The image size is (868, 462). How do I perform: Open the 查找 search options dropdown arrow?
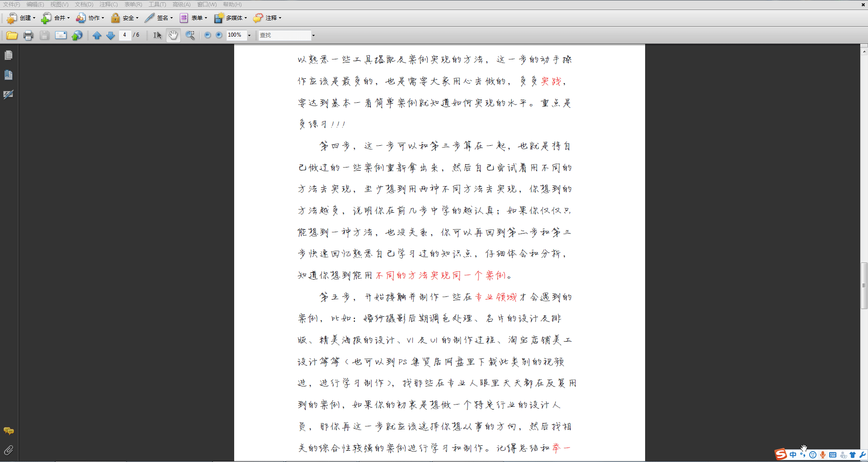click(x=313, y=35)
